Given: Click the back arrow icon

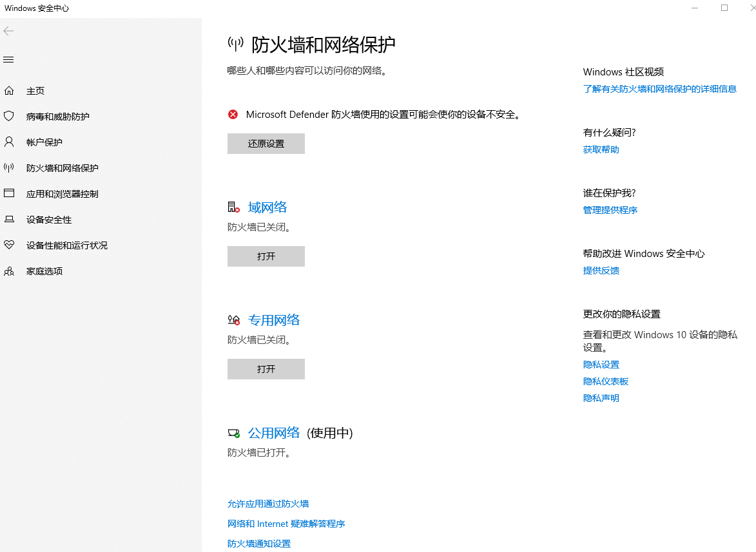Looking at the screenshot, I should [8, 32].
